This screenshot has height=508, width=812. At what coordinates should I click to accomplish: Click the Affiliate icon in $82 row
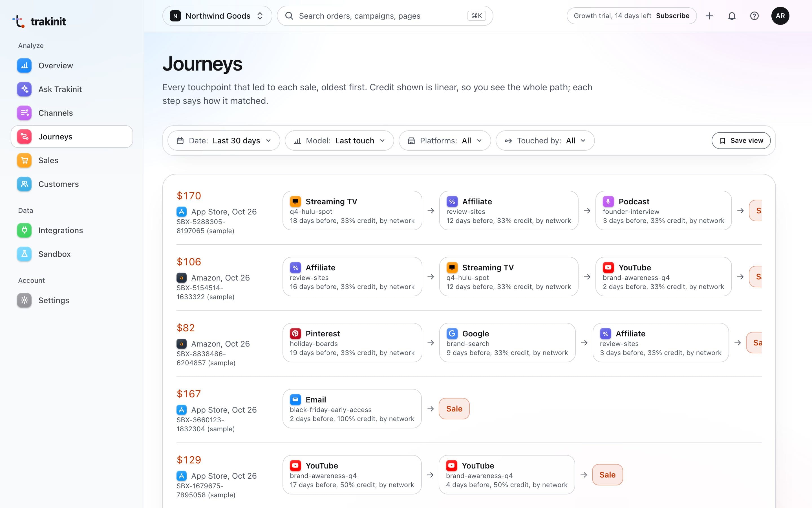click(x=605, y=334)
